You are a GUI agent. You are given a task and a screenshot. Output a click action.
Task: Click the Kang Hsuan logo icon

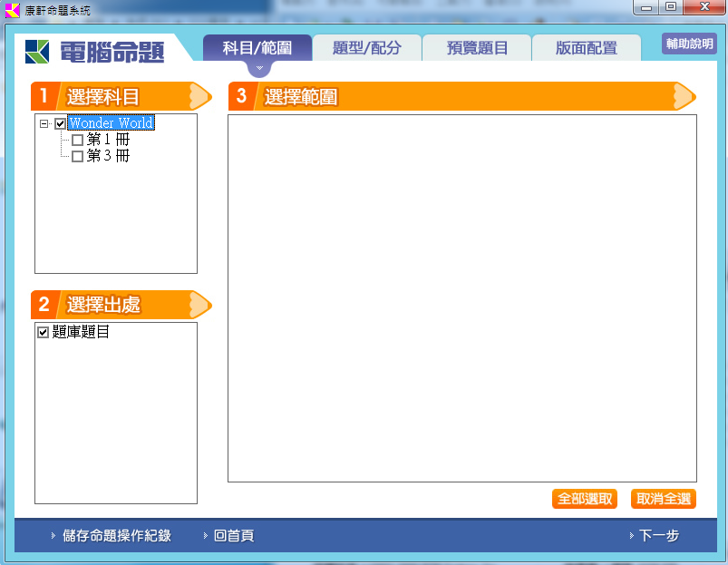pyautogui.click(x=37, y=52)
